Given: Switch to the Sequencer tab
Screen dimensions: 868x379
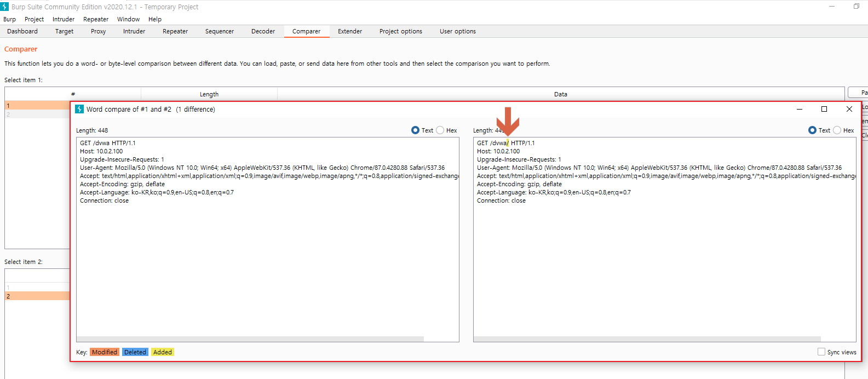Looking at the screenshot, I should coord(220,31).
